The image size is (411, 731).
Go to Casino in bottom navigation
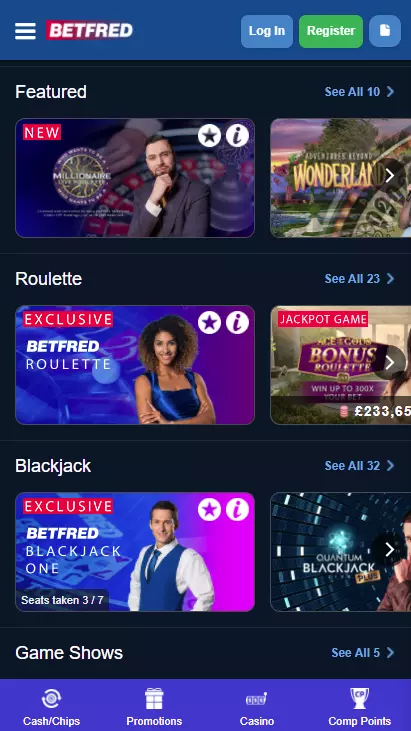click(x=257, y=706)
